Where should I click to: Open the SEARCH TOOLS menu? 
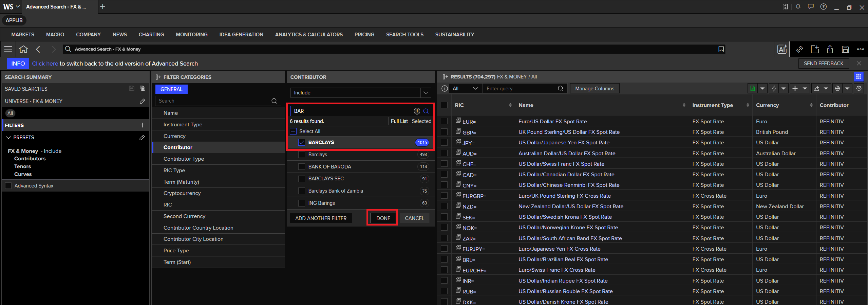404,35
